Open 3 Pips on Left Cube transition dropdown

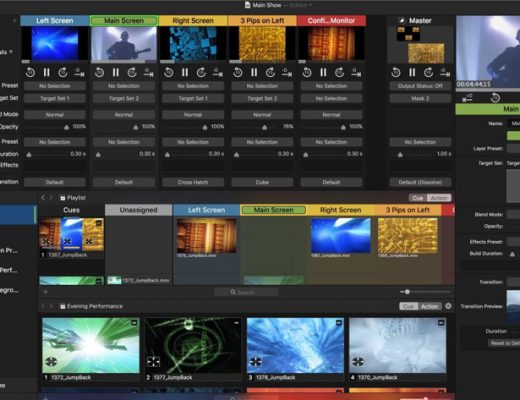(x=262, y=182)
